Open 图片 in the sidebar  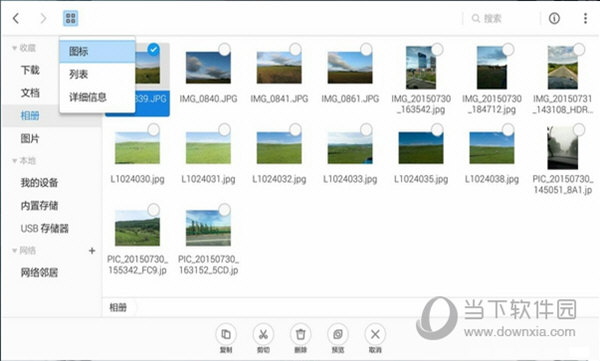(x=30, y=139)
